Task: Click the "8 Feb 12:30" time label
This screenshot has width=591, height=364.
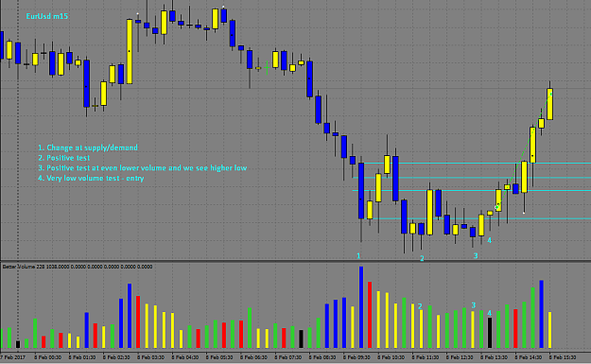Action: click(x=460, y=357)
